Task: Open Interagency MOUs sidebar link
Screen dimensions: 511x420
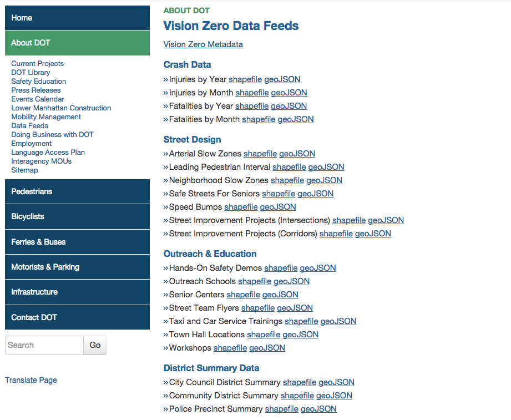Action: pyautogui.click(x=42, y=161)
